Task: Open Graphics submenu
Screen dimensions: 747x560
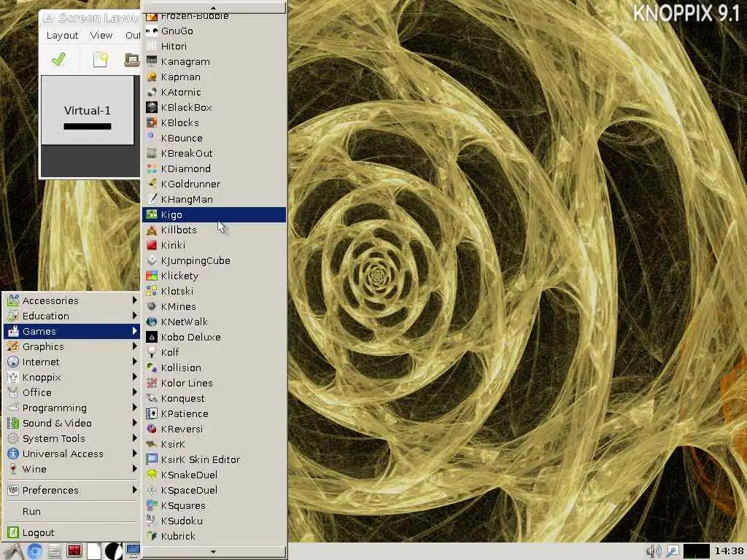Action: 71,346
